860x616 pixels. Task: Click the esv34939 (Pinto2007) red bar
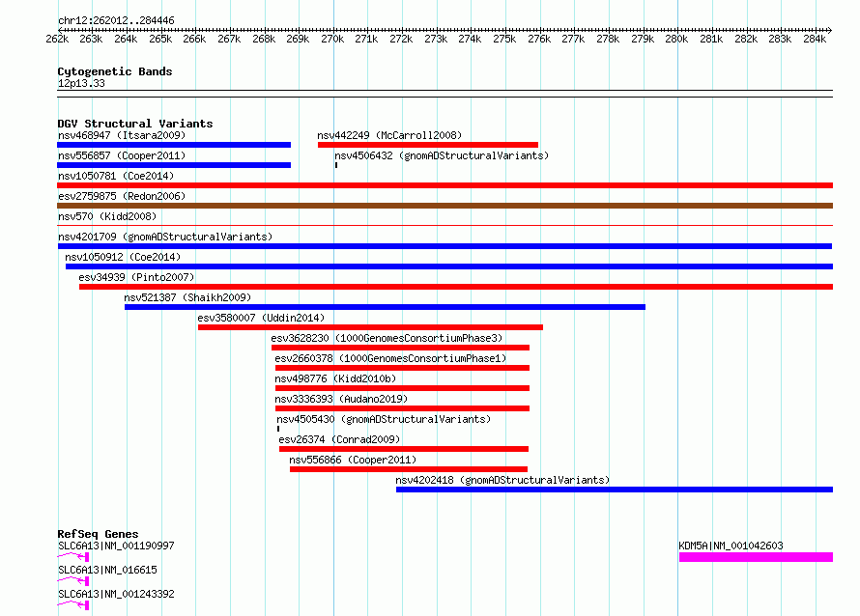(456, 287)
